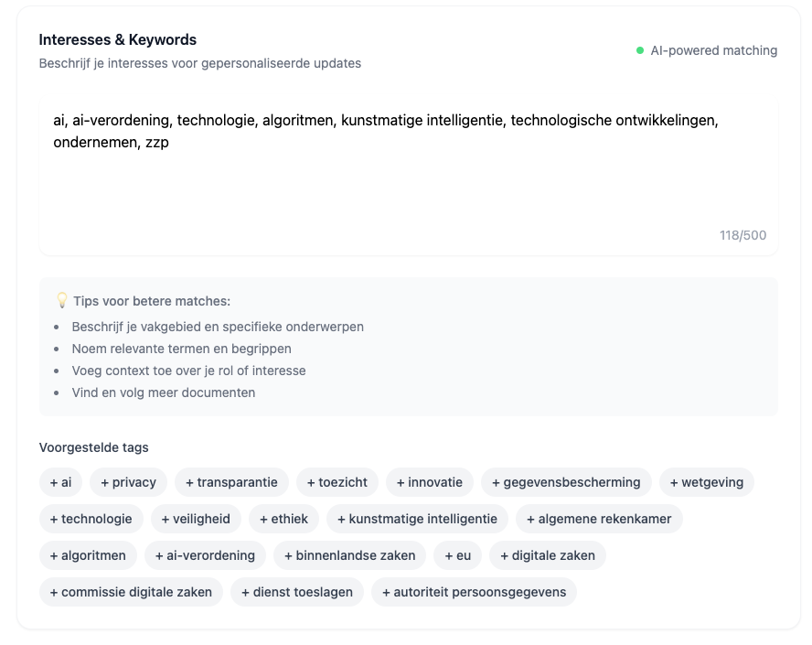This screenshot has width=812, height=645.
Task: Select the "commissie digitale zaken" tag
Action: point(131,592)
